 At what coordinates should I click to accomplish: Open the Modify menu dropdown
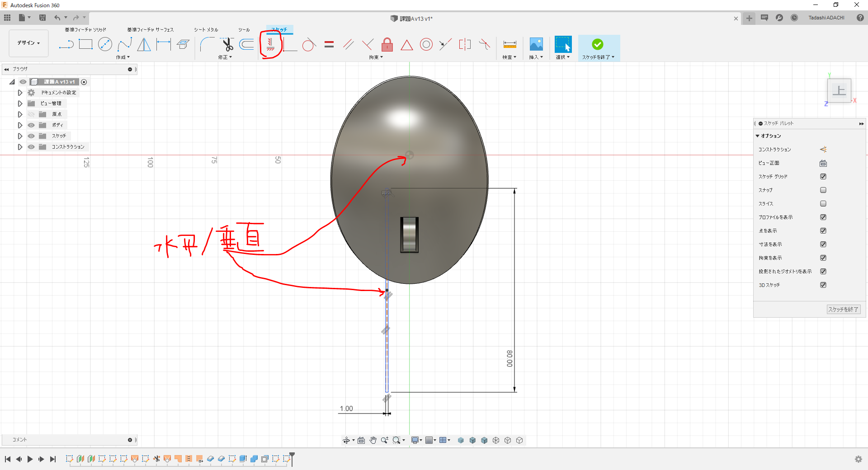click(225, 57)
